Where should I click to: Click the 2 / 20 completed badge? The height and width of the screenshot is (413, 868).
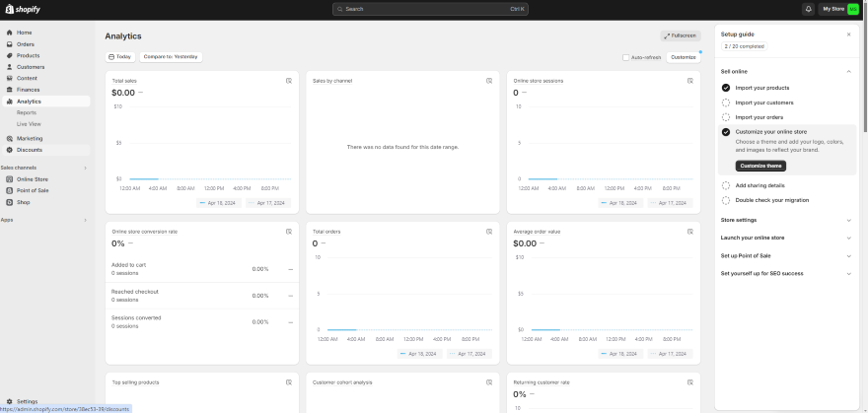tap(744, 46)
